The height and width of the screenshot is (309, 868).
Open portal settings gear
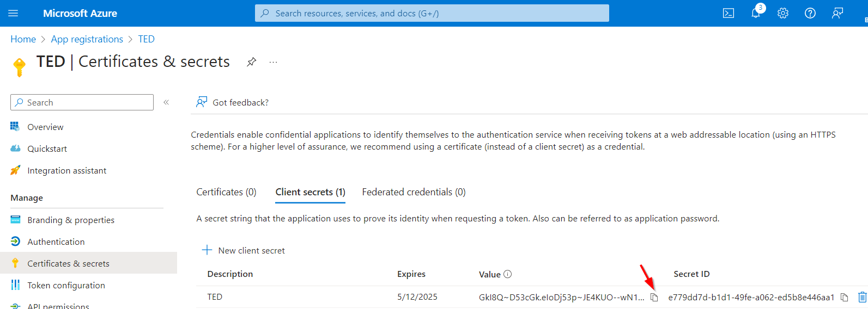pyautogui.click(x=783, y=13)
